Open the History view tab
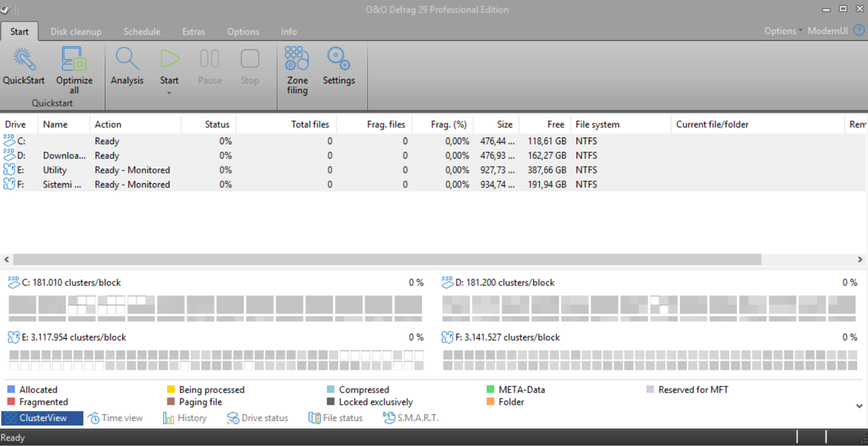 pos(184,418)
